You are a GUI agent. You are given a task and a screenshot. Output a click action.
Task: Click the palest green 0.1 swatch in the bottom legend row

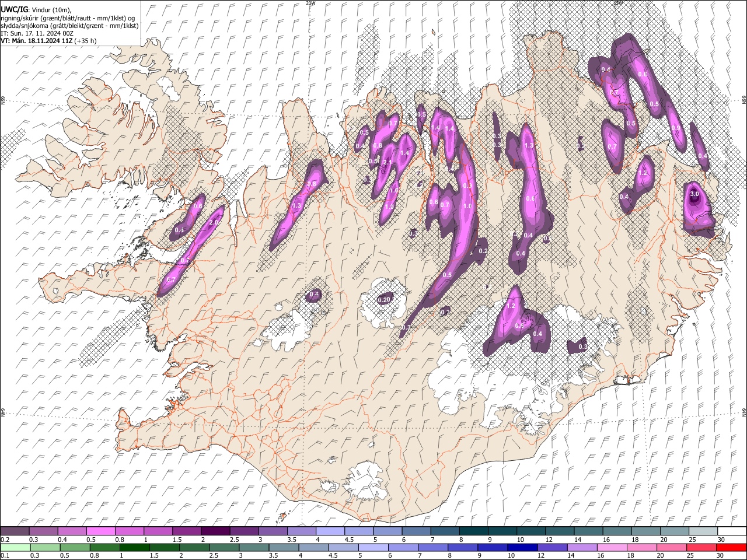[x=15, y=548]
